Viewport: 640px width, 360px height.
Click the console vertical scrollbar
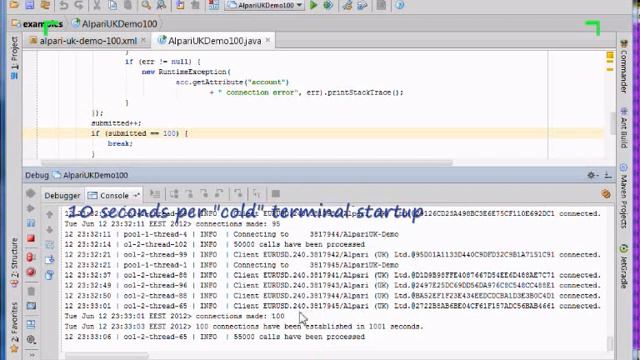click(x=610, y=343)
